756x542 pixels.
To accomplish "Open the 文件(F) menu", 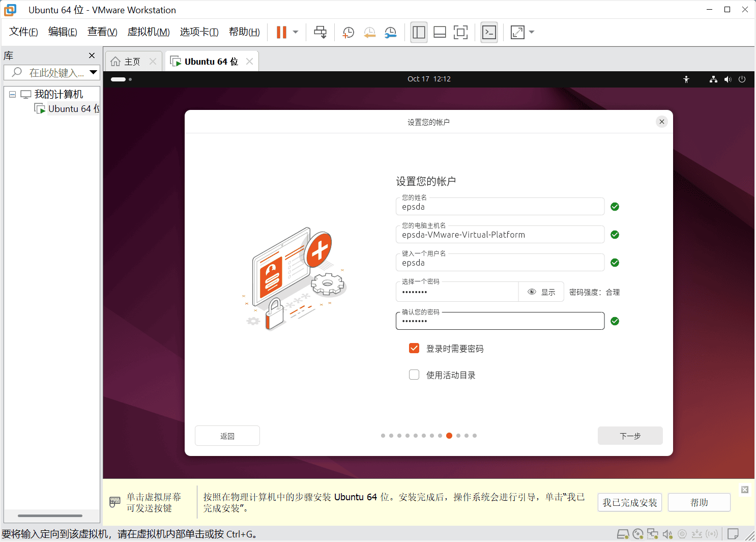I will [x=23, y=32].
